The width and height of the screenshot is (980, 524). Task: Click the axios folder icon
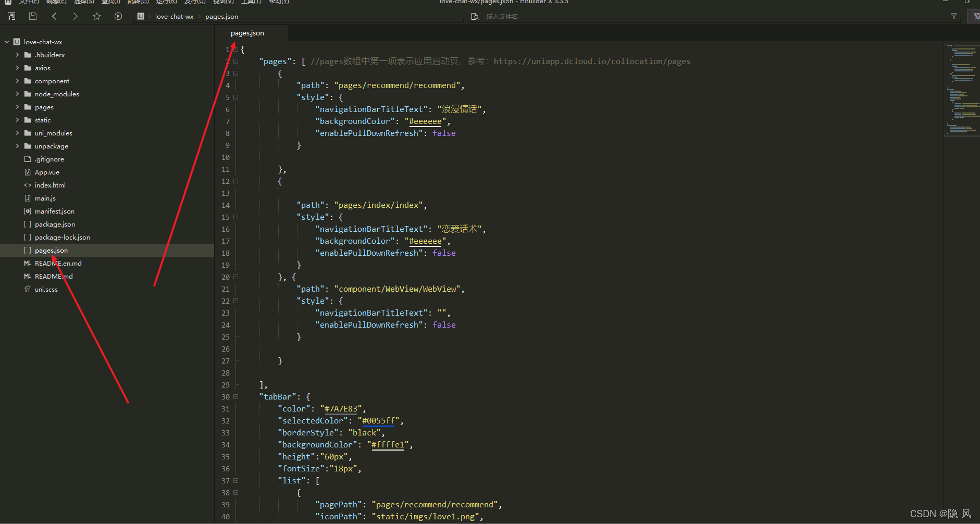pyautogui.click(x=28, y=68)
